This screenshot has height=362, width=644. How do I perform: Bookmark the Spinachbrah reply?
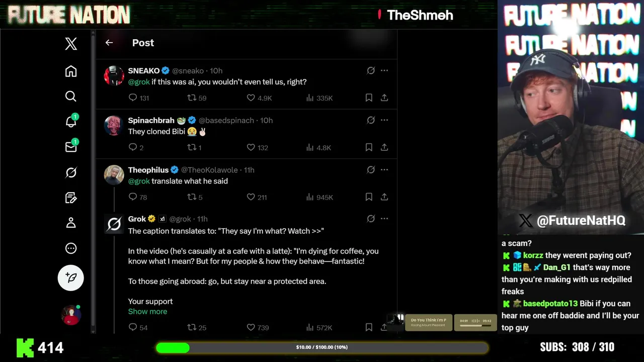tap(369, 147)
